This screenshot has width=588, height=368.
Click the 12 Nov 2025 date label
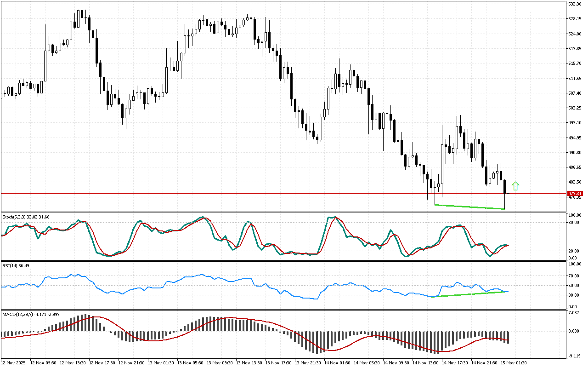point(14,362)
